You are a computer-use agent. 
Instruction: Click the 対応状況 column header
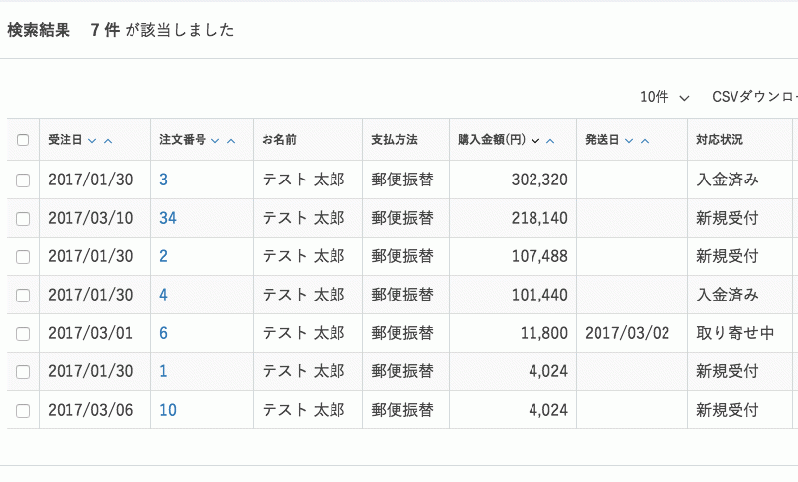[x=719, y=139]
